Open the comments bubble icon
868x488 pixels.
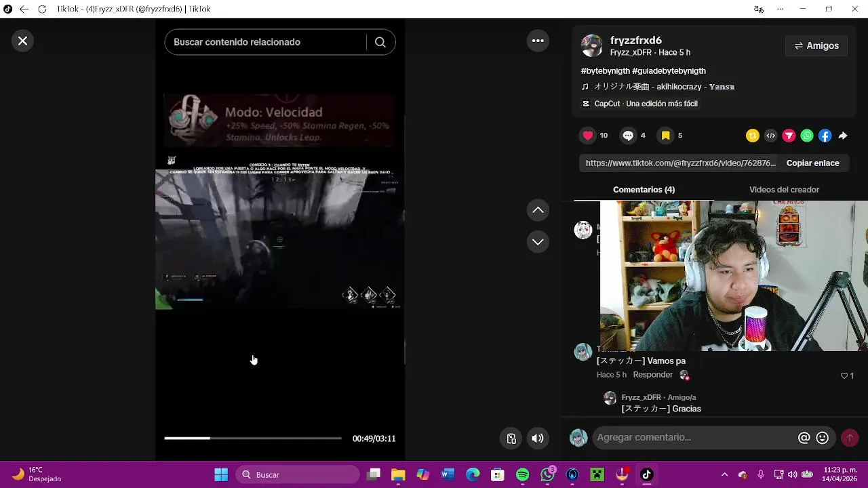coord(628,136)
